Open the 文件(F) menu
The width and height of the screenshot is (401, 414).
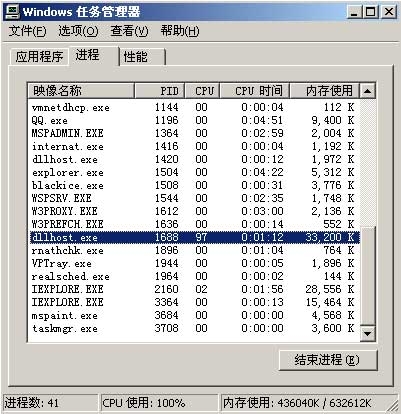click(x=28, y=31)
